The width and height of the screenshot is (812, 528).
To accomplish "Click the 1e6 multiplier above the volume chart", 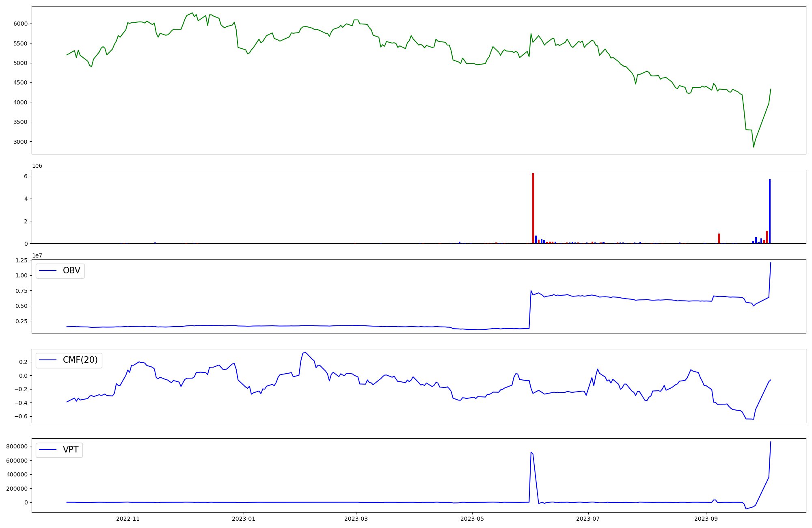I will (37, 166).
